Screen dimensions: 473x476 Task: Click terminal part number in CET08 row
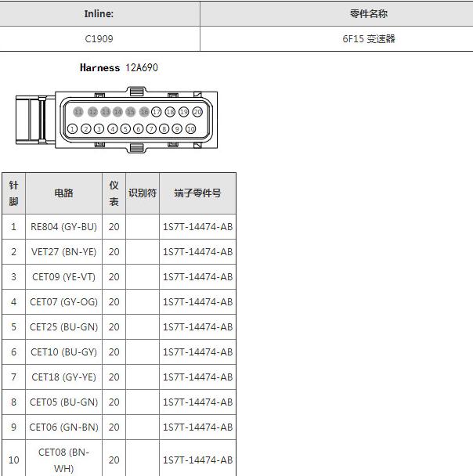pos(197,460)
